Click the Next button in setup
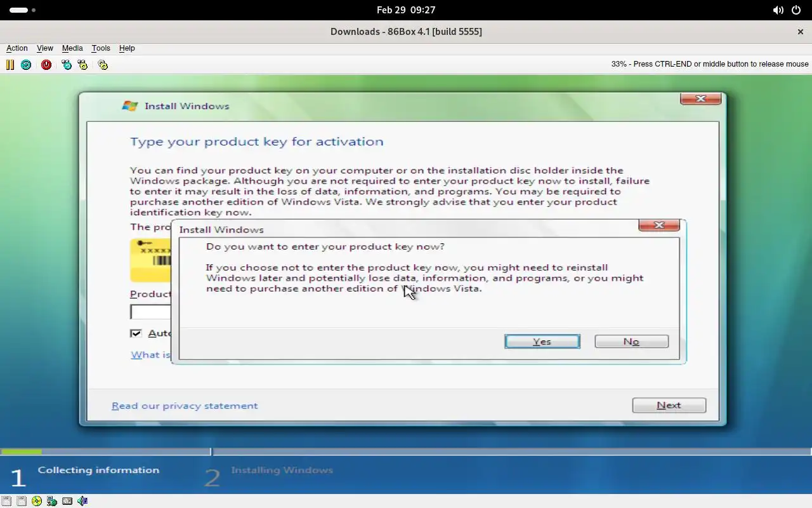 pyautogui.click(x=669, y=405)
